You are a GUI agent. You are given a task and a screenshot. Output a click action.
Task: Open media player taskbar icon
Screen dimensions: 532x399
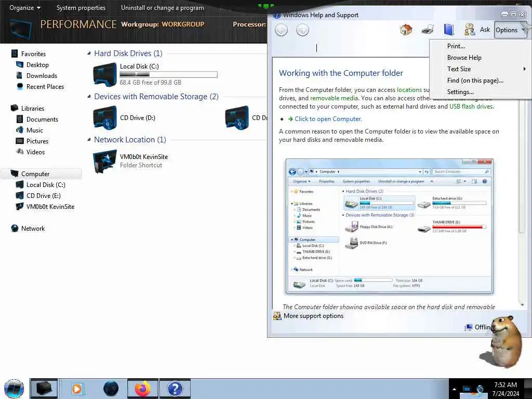point(77,389)
